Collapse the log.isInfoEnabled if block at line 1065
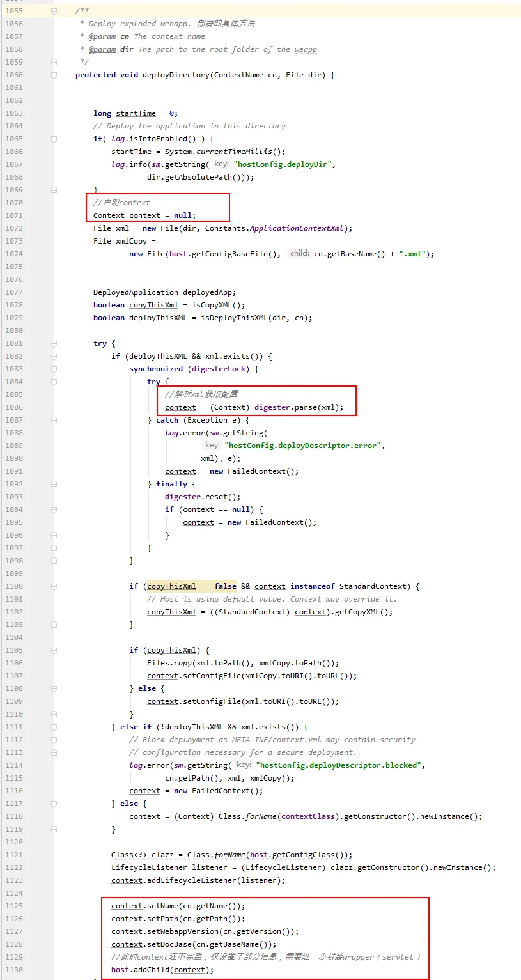The image size is (521, 980). coord(54,139)
